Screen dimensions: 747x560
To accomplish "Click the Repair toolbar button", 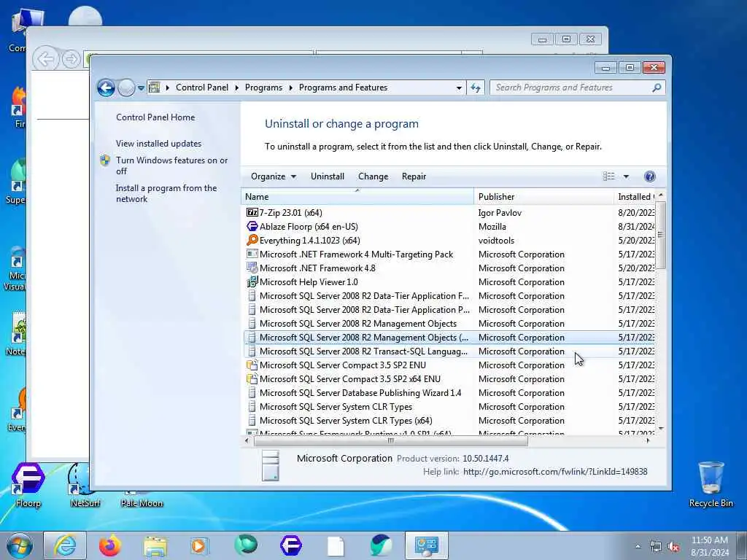I will 414,176.
